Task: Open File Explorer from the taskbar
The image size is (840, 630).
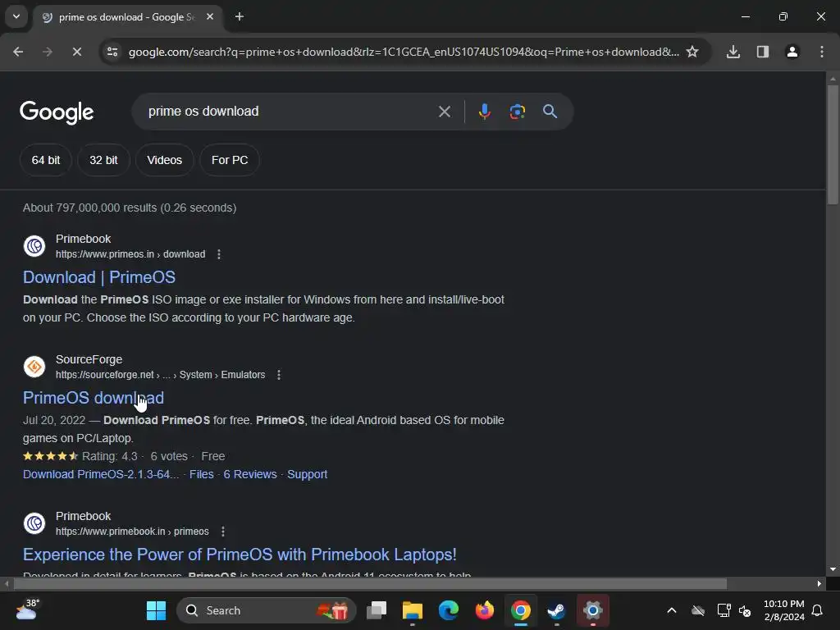Action: point(413,610)
